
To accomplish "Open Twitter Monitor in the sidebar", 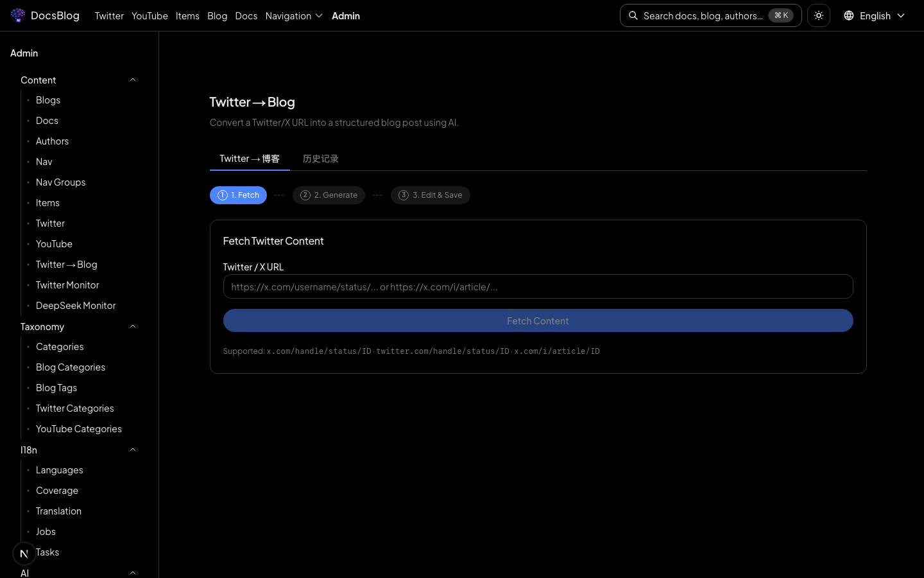I will [67, 285].
